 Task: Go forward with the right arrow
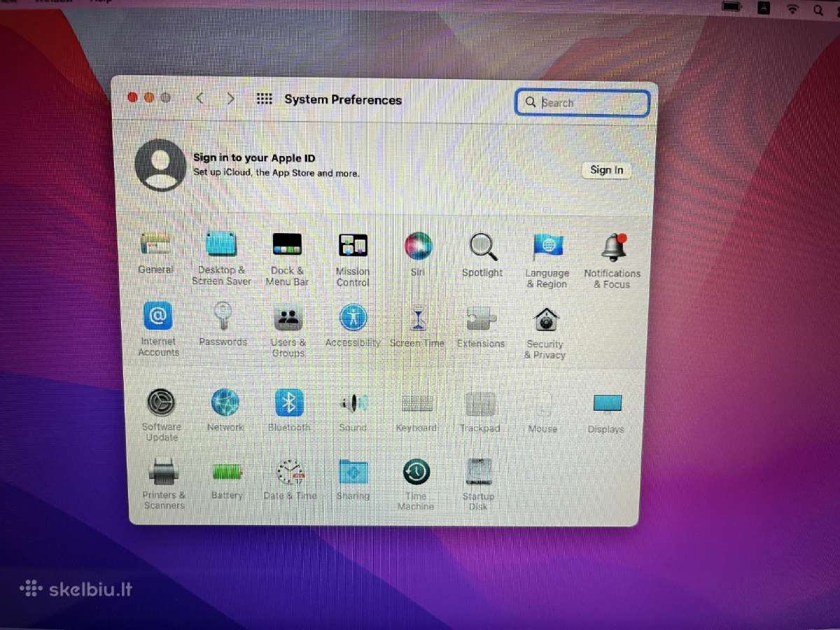[x=231, y=99]
